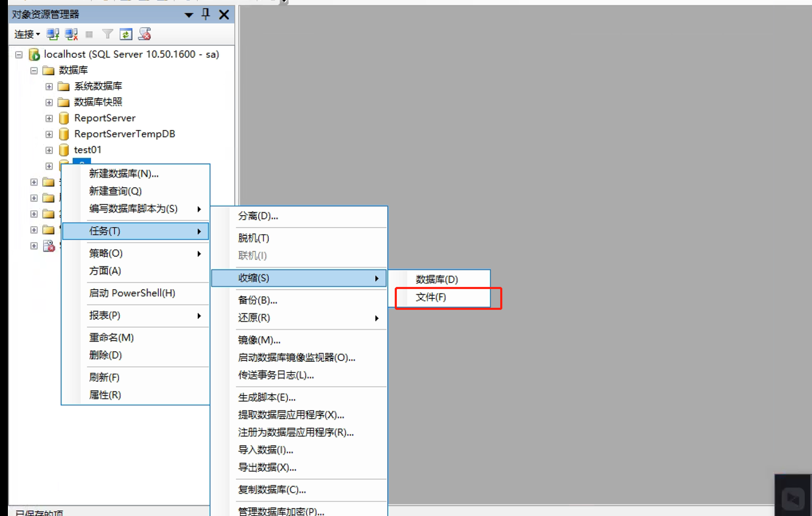Choose 脱机(T) in tasks submenu
This screenshot has height=516, width=812.
[299, 238]
